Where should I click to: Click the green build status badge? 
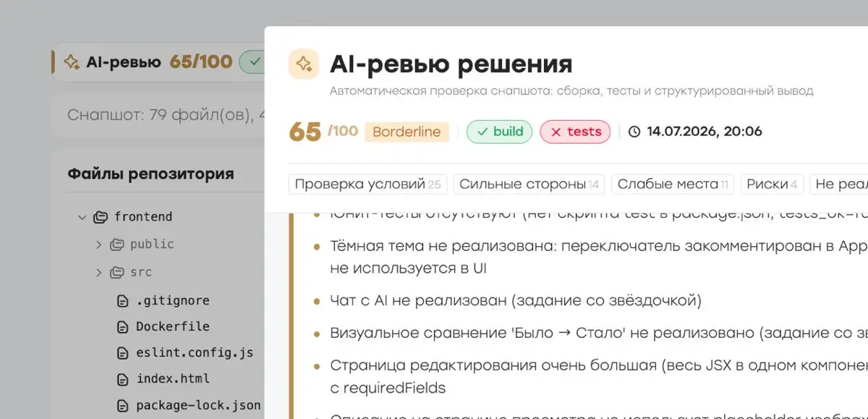click(500, 132)
